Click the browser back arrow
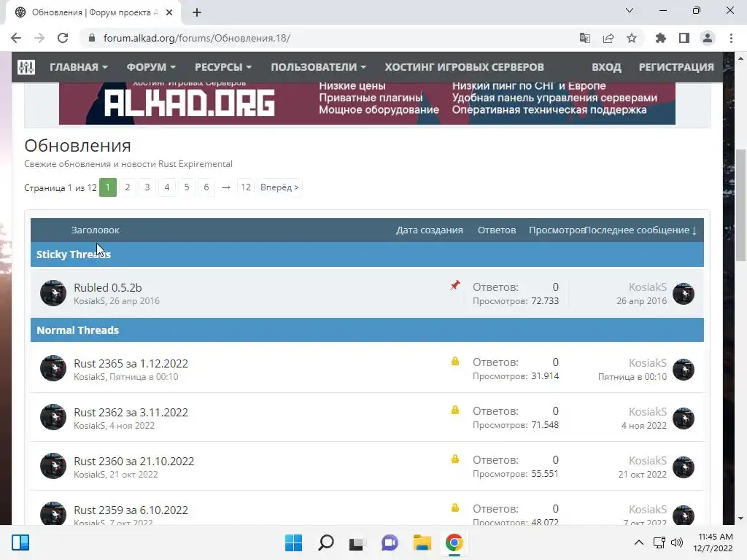 point(16,38)
